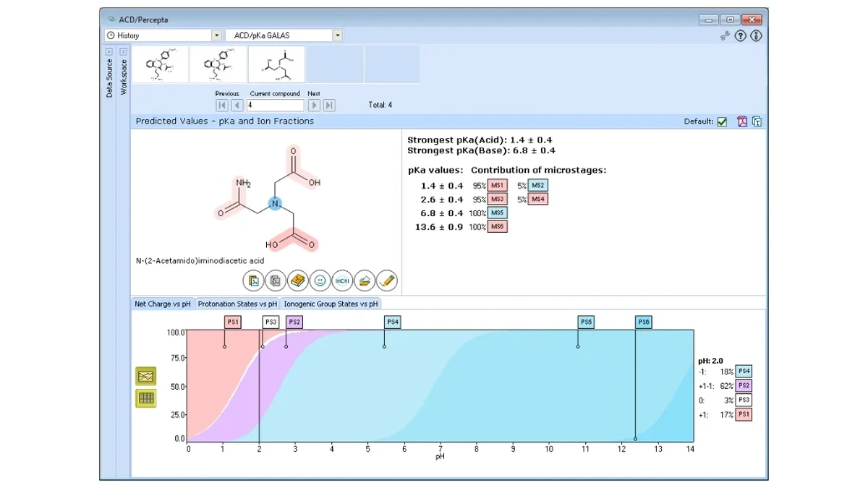Open Ionogenic Group States vs pH tab
Screen dimensions: 868x488
(x=331, y=304)
